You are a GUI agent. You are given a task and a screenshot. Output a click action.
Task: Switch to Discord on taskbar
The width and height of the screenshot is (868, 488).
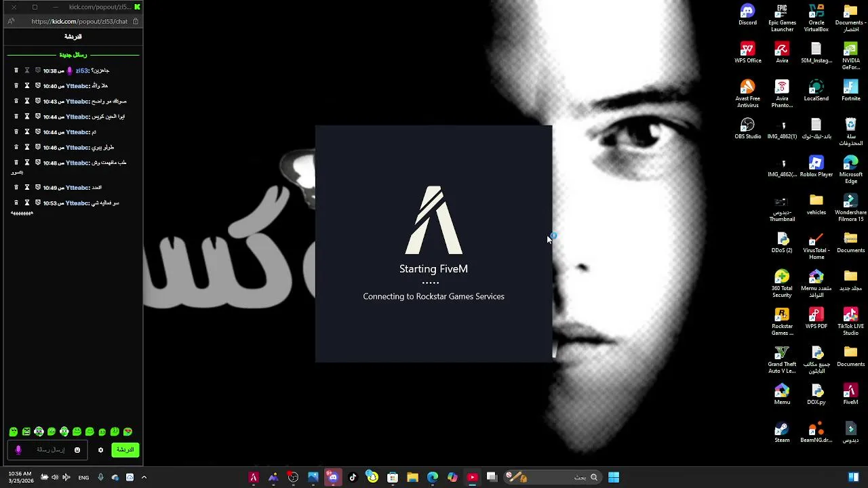click(x=333, y=477)
